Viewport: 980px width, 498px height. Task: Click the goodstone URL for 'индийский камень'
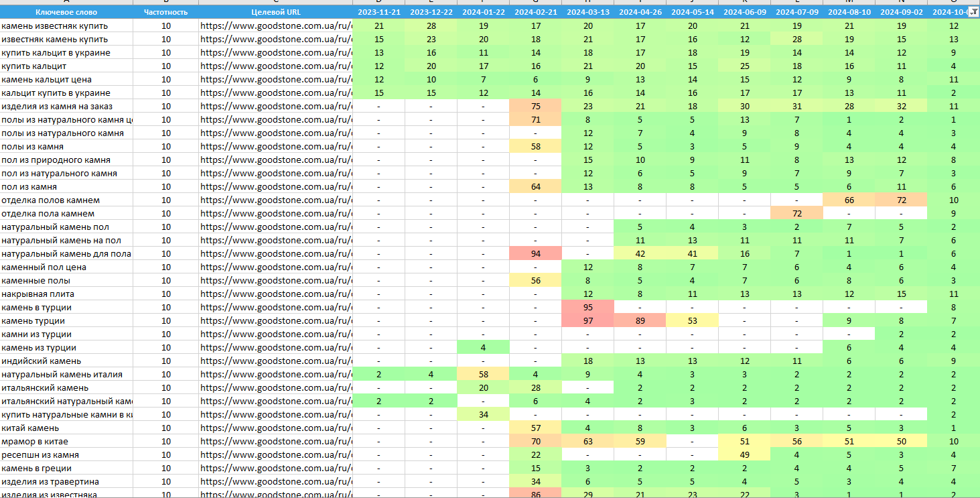pos(275,361)
